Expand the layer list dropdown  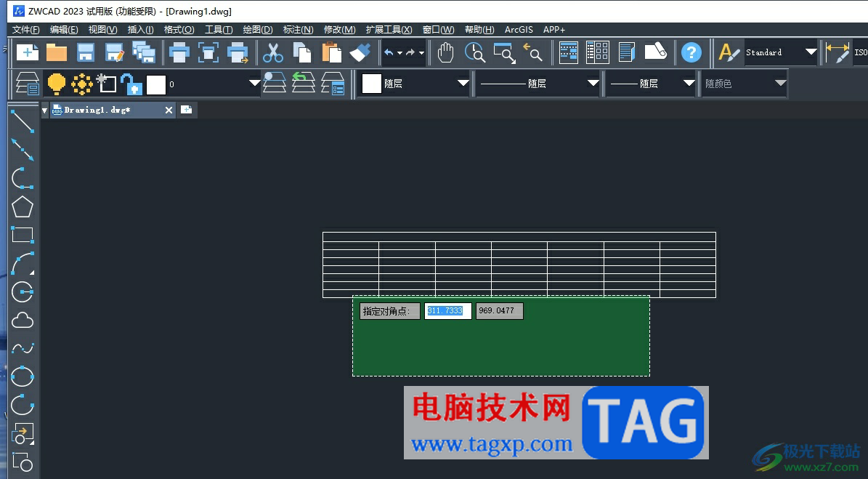[x=254, y=83]
